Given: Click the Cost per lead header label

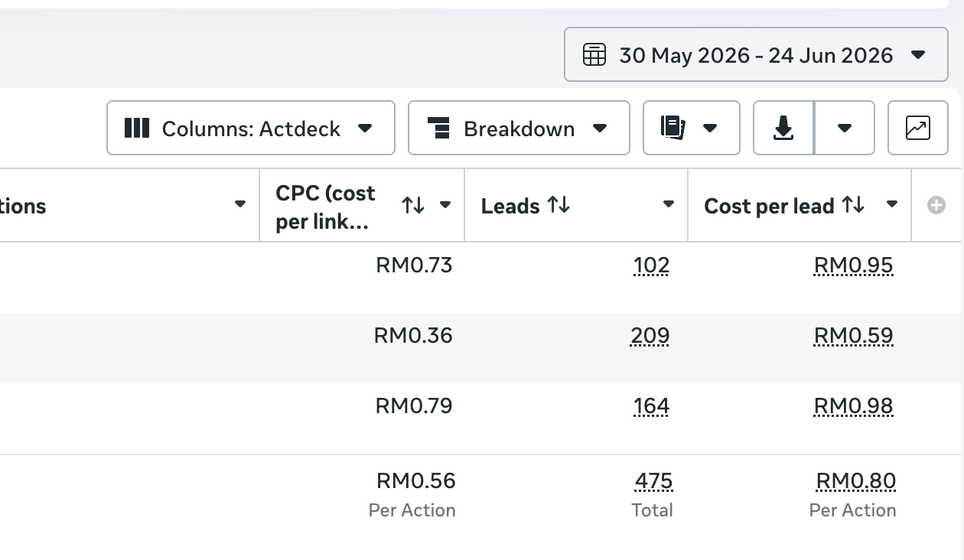Looking at the screenshot, I should coord(769,207).
